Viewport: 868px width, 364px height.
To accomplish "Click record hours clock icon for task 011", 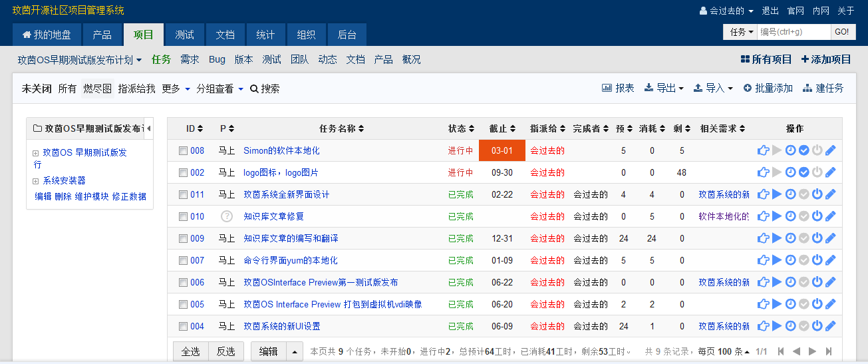I will (x=790, y=194).
